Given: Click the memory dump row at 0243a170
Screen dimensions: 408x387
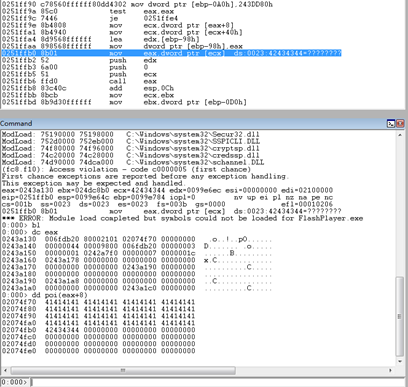Looking at the screenshot, I should click(x=137, y=267).
